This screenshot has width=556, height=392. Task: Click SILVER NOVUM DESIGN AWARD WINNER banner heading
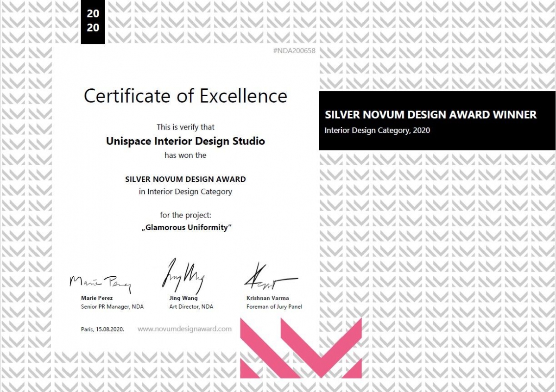coord(430,114)
